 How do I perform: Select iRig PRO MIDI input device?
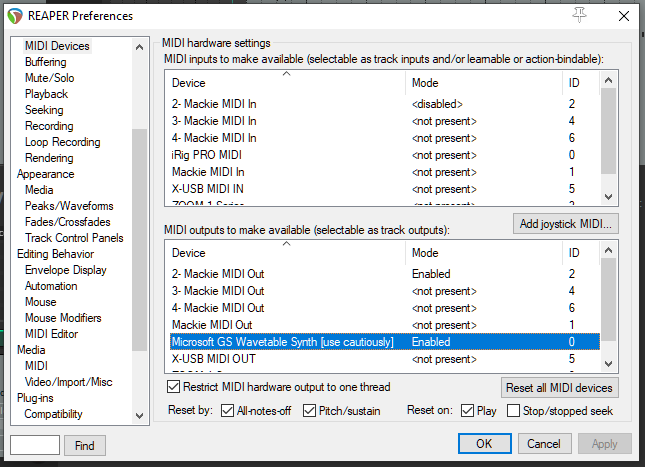coord(385,155)
